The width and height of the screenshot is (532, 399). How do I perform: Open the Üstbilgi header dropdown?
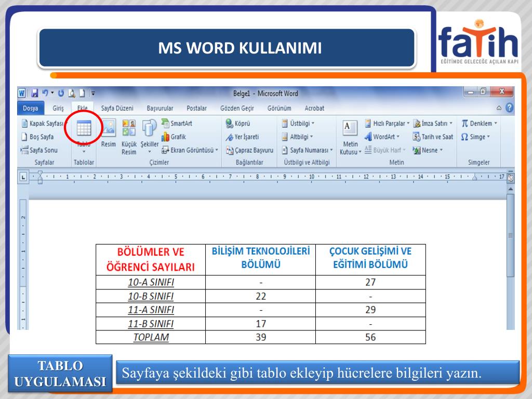pyautogui.click(x=298, y=123)
